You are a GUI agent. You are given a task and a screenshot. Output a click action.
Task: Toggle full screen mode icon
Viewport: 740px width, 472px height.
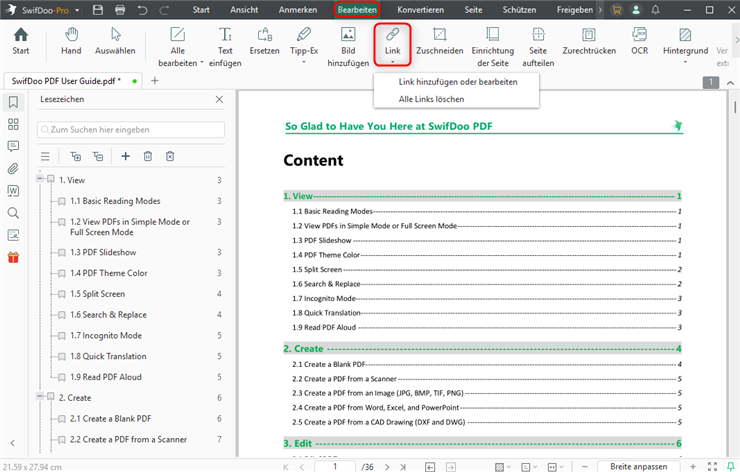pyautogui.click(x=713, y=467)
